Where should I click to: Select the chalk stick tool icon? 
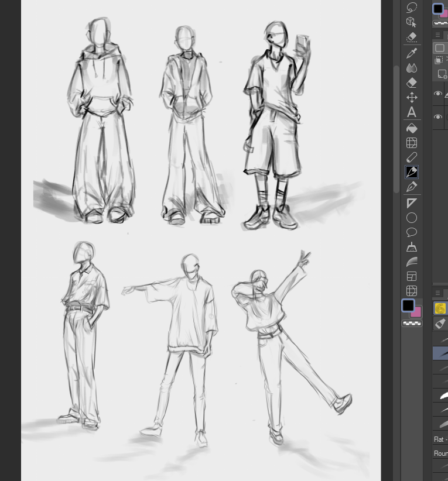coord(412,157)
